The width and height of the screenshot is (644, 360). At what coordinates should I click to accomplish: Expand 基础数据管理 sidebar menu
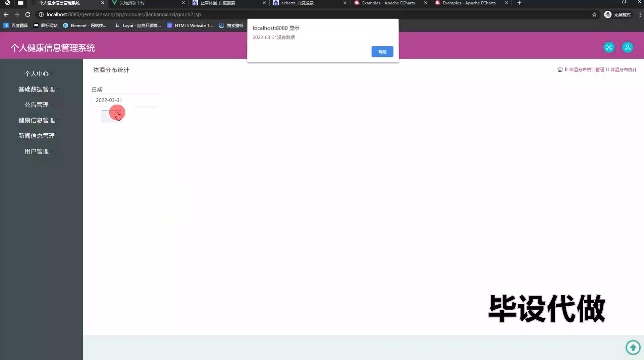pos(37,89)
